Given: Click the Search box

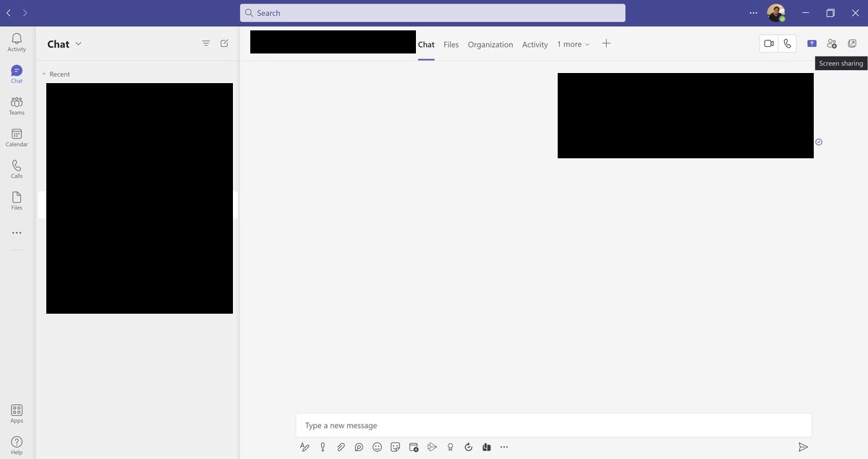Looking at the screenshot, I should pyautogui.click(x=433, y=13).
